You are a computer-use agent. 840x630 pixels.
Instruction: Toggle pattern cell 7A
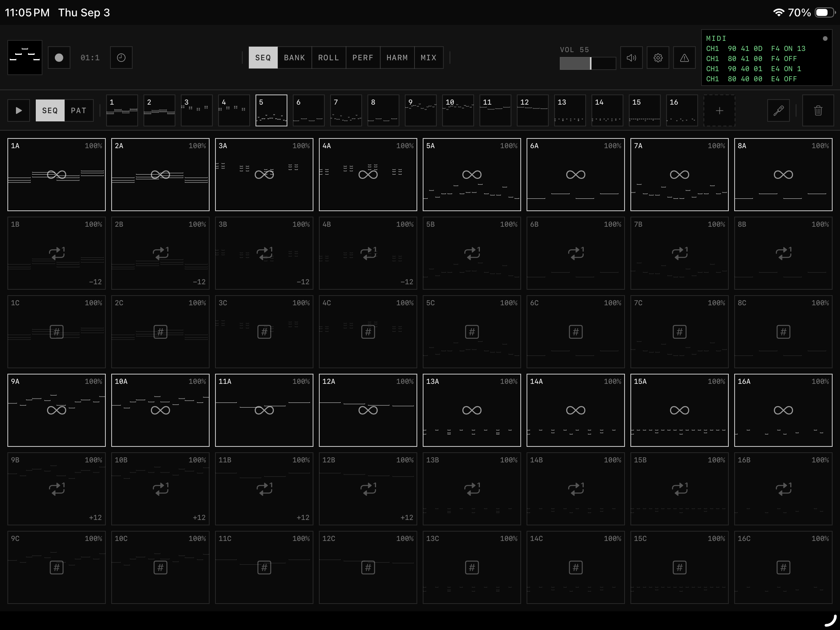[679, 175]
